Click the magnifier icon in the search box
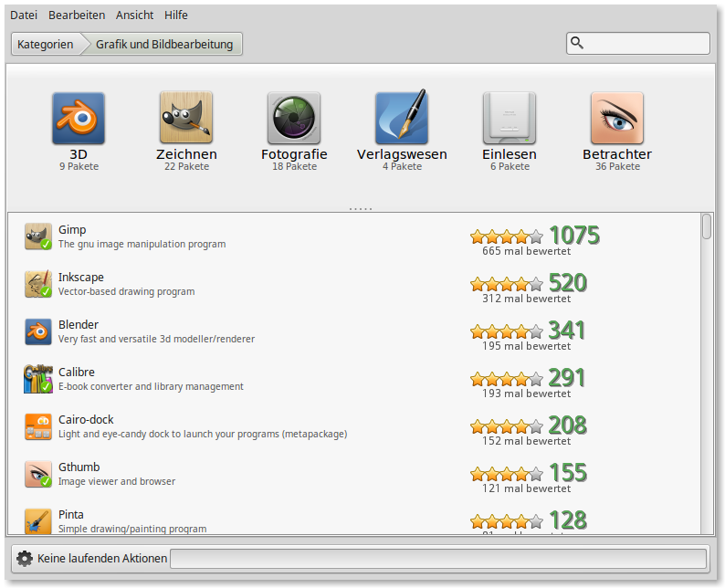Screen dimensions: 725x588 pos(577,43)
